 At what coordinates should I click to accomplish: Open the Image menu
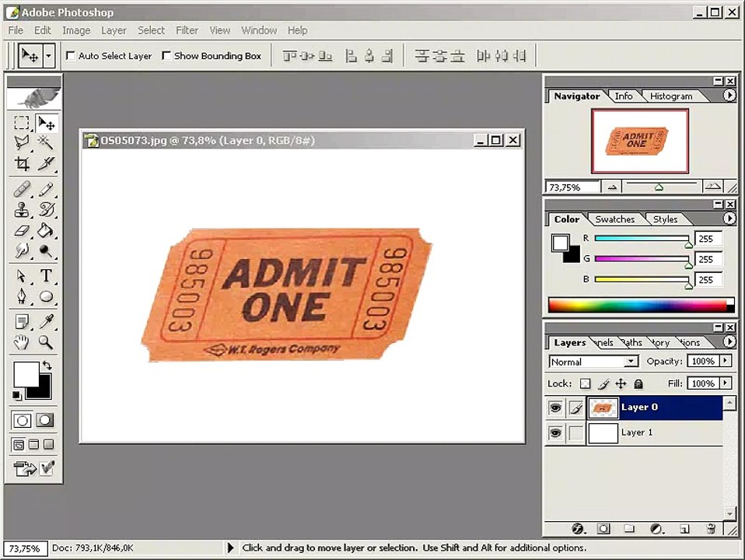click(x=76, y=30)
